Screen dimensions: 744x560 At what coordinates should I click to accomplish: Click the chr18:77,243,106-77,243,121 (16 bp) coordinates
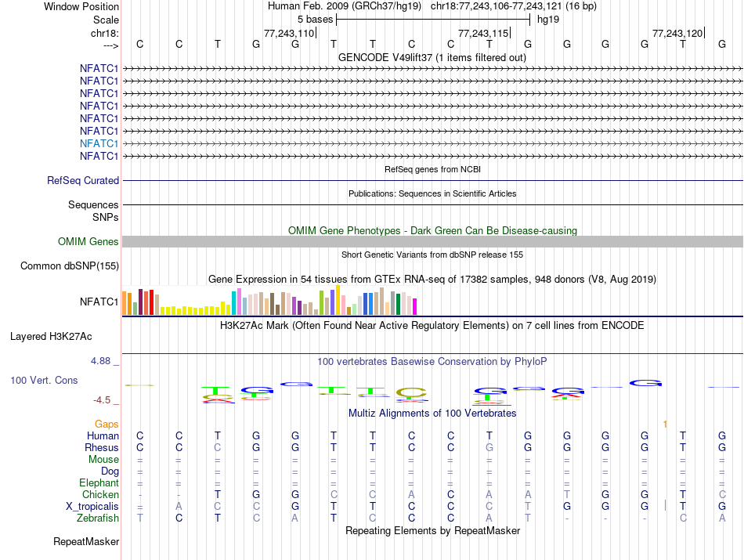514,6
